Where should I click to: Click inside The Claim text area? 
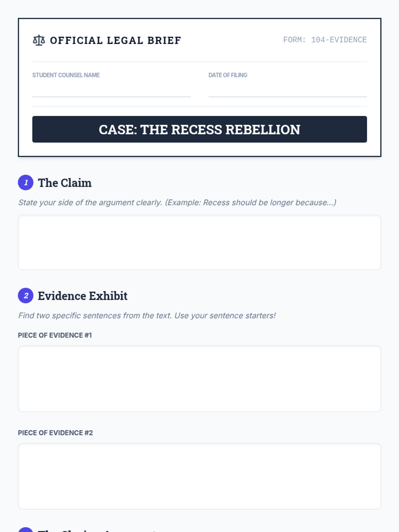pos(199,242)
